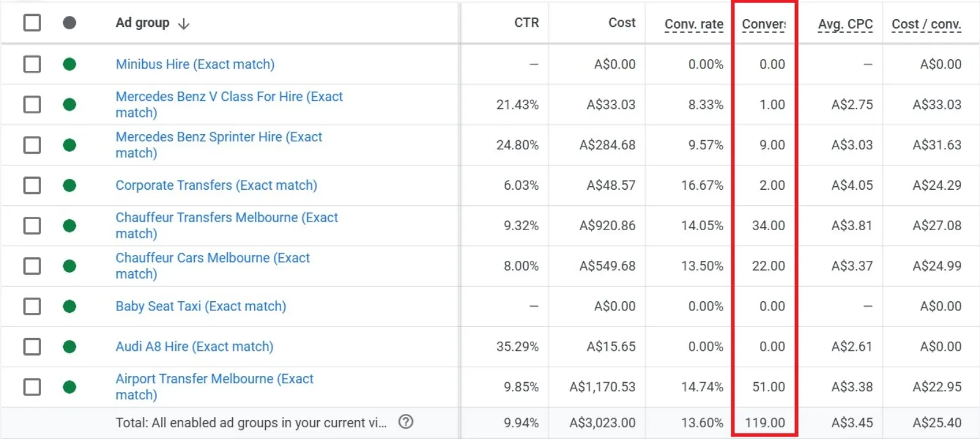Screen dimensions: 980x439
Task: Open Mercedes Benz V Class For Hire ad group
Action: tap(229, 105)
